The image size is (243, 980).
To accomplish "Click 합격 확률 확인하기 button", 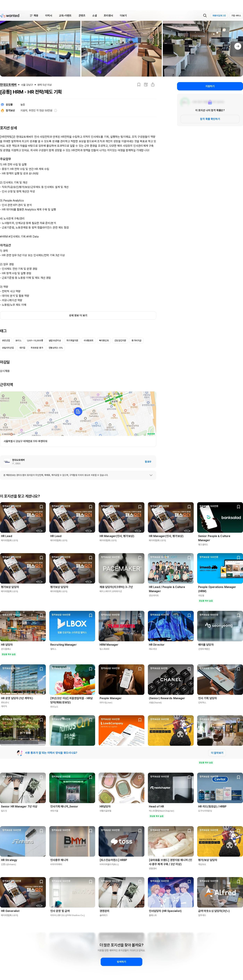I will 210,119.
